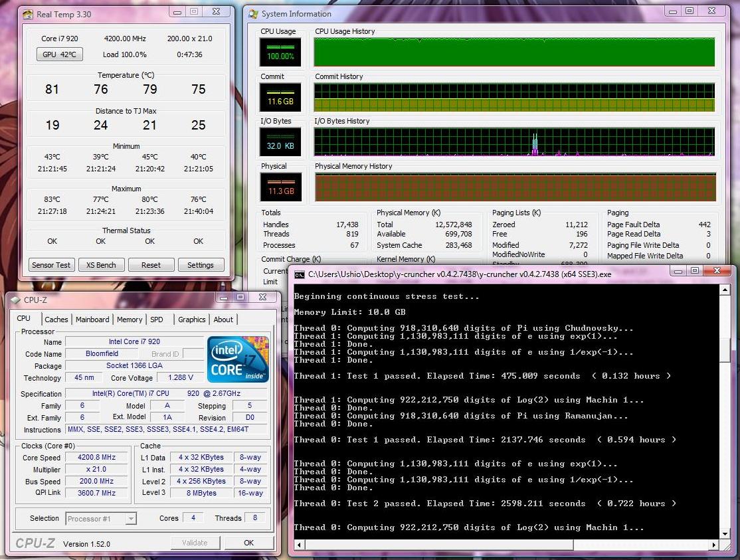
Task: Click the GPU 42°C button in Real Temp
Action: coord(60,54)
